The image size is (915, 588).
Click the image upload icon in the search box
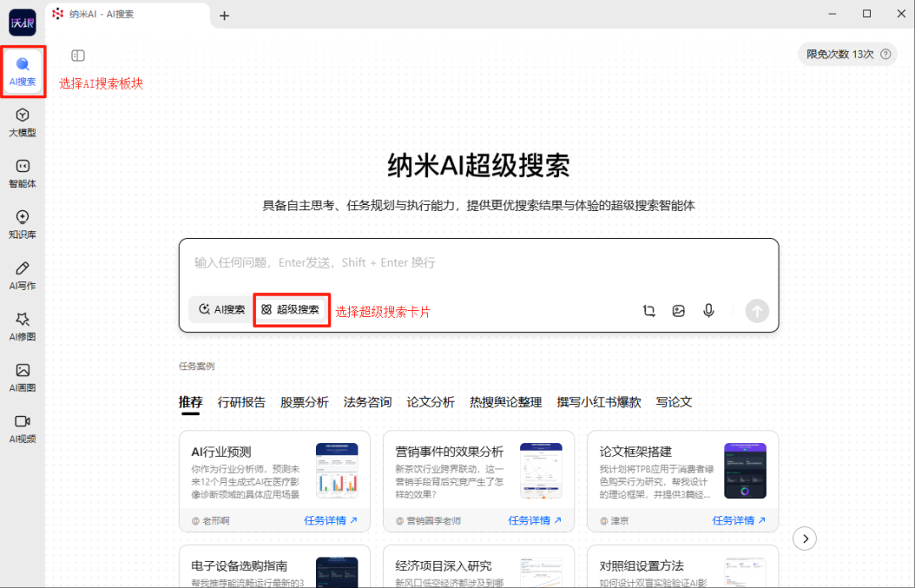(x=678, y=310)
